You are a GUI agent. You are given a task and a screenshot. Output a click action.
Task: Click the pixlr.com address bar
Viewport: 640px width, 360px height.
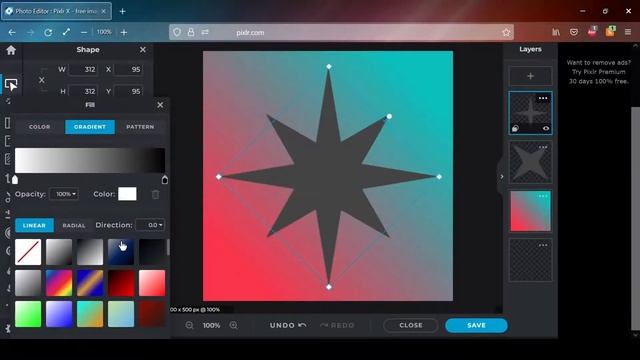[x=341, y=32]
